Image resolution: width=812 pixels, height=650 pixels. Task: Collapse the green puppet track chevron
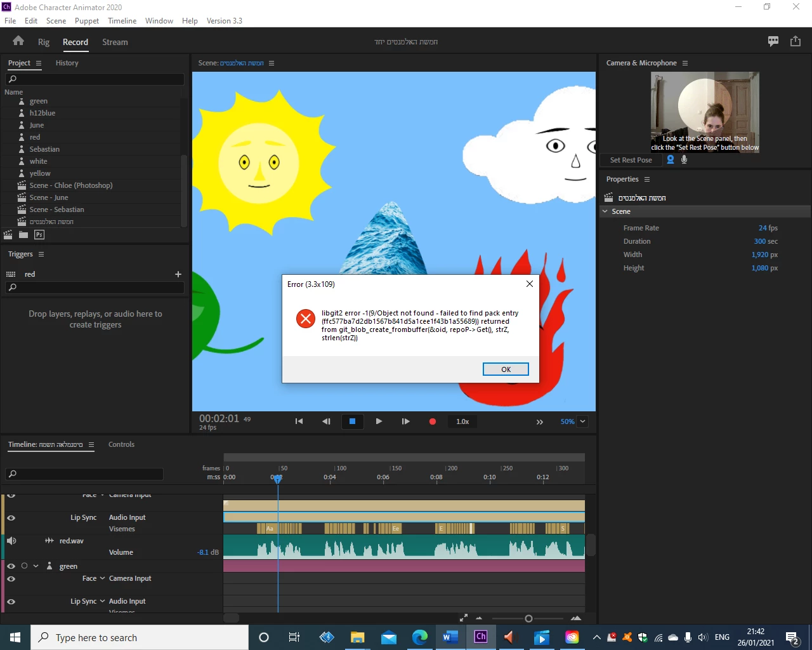point(36,566)
